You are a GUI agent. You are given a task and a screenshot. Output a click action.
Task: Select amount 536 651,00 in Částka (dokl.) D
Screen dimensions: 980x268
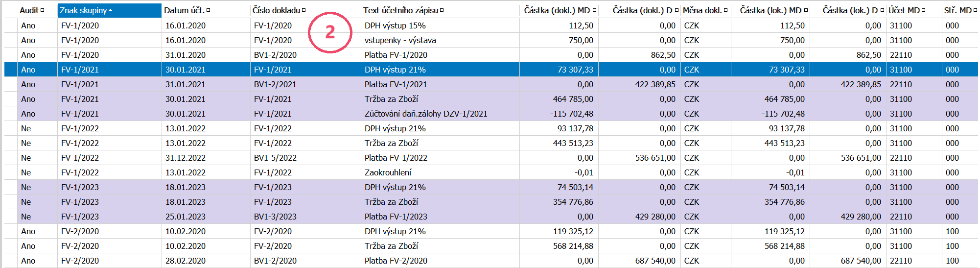pos(655,158)
